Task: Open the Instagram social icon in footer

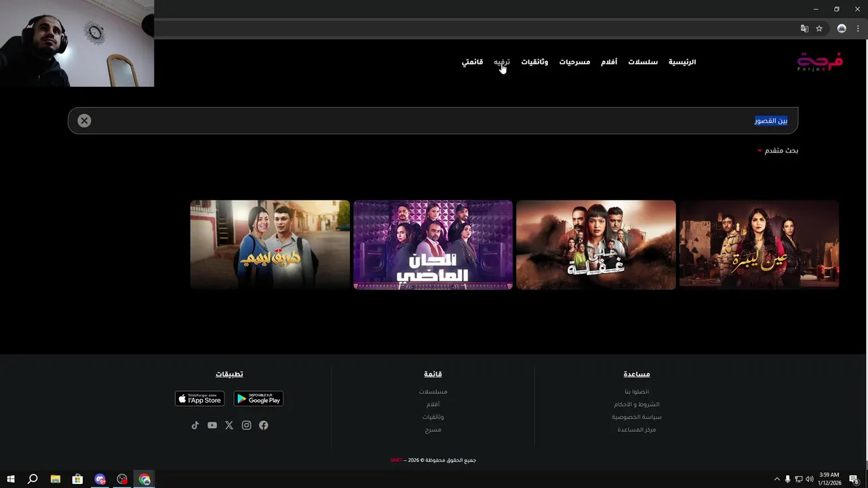Action: click(x=246, y=425)
